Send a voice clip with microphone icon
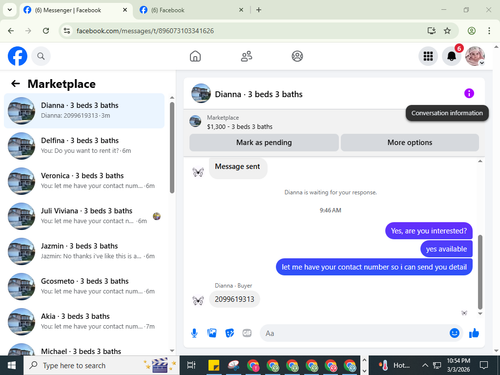The height and width of the screenshot is (375, 500). (194, 333)
